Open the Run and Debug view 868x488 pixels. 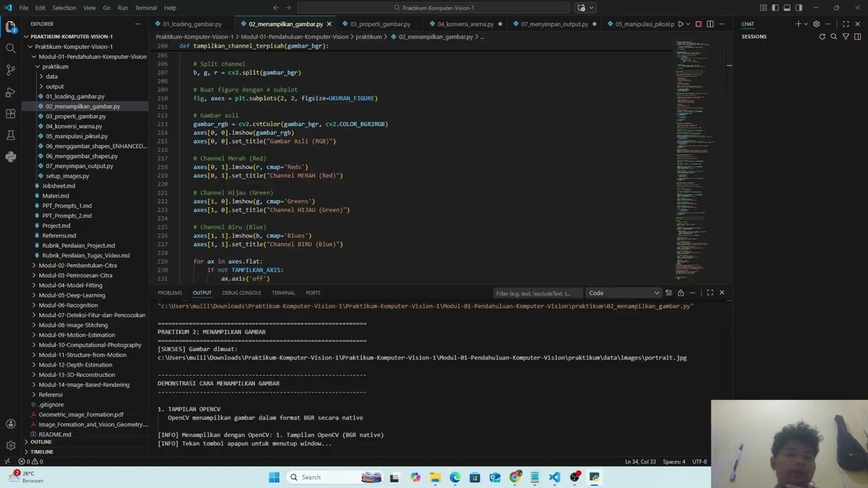tap(10, 91)
